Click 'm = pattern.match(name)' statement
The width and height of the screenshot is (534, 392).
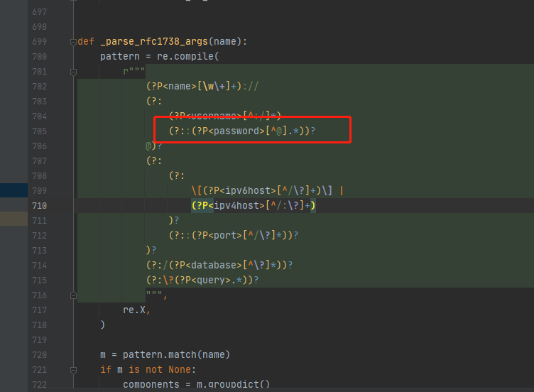click(x=165, y=355)
